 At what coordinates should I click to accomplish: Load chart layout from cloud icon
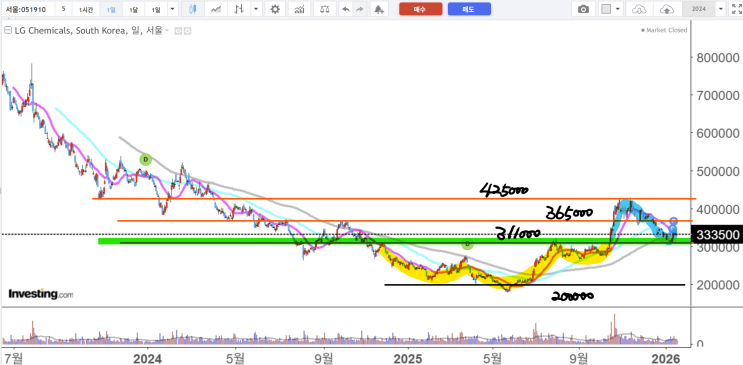(640, 9)
